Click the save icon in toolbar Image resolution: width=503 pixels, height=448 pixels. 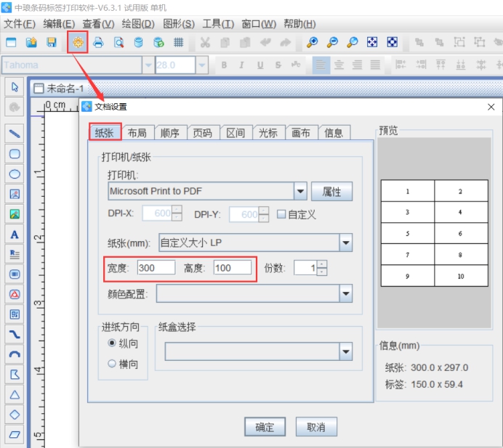52,42
